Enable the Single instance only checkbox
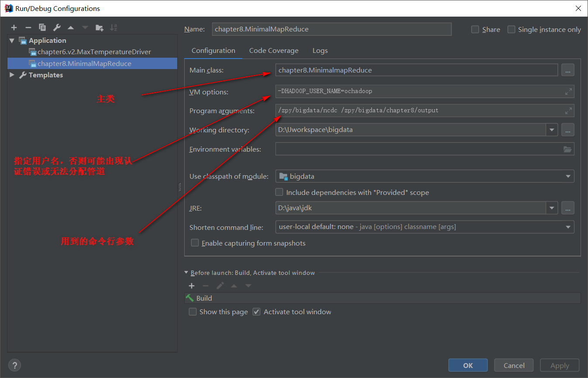This screenshot has height=378, width=588. [x=511, y=29]
